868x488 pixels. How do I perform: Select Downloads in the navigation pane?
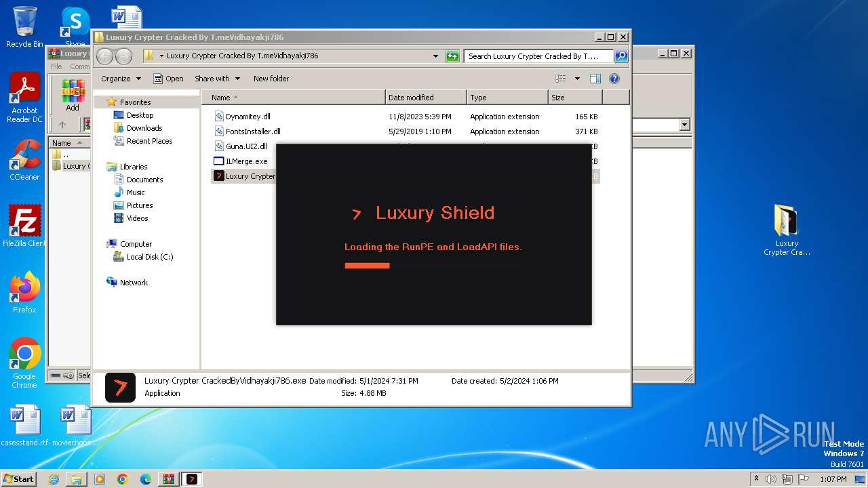144,128
